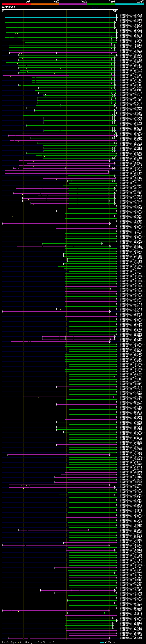Select hit label UniRef100_A9SEJ6

pyautogui.click(x=131, y=95)
